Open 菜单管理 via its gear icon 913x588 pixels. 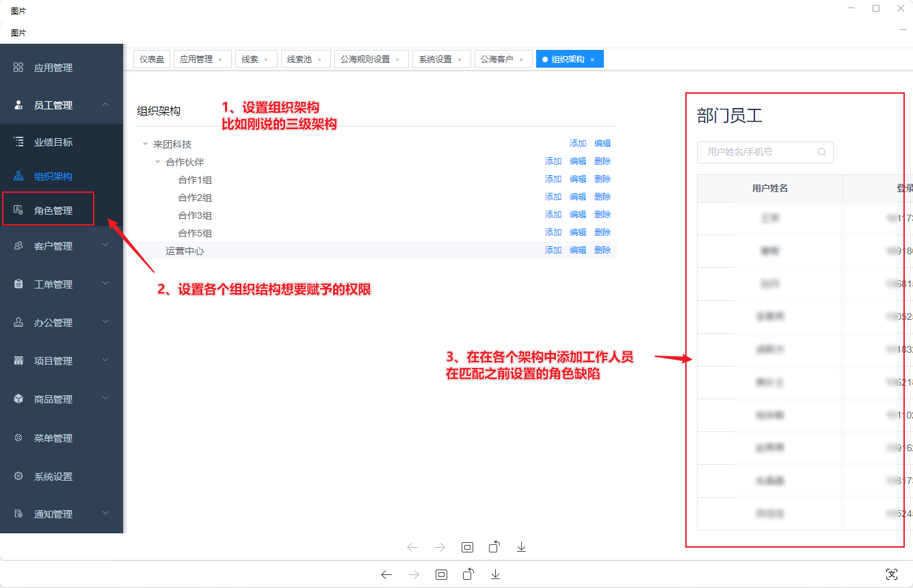point(18,438)
